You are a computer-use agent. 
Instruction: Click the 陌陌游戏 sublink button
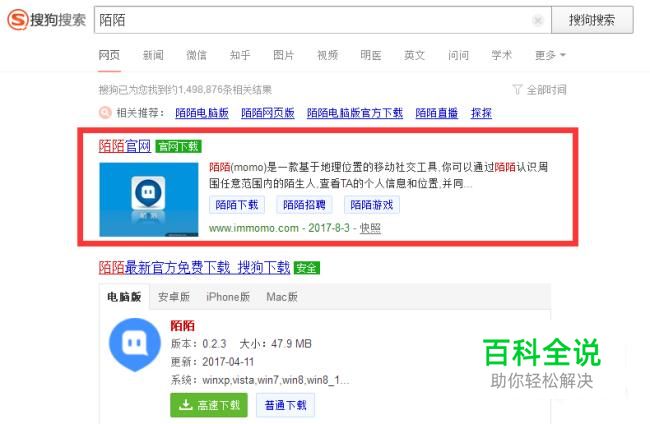click(x=372, y=205)
